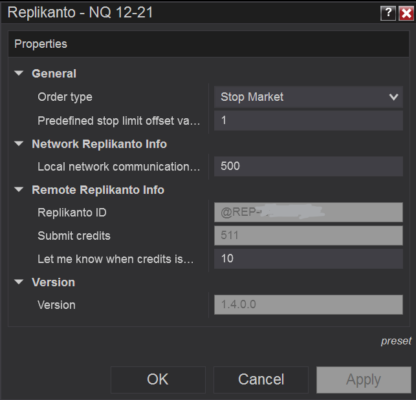Edit the credits alert threshold field 10
The width and height of the screenshot is (416, 400).
[x=308, y=258]
